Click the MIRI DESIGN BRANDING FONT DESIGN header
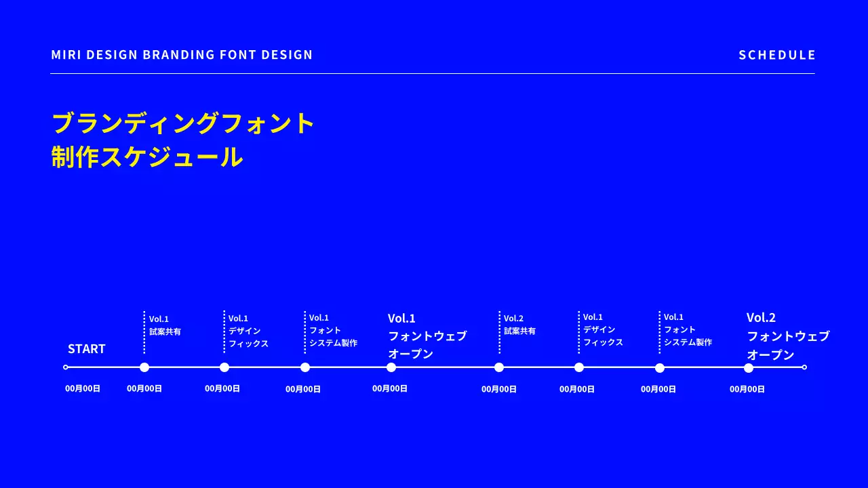 tap(182, 55)
